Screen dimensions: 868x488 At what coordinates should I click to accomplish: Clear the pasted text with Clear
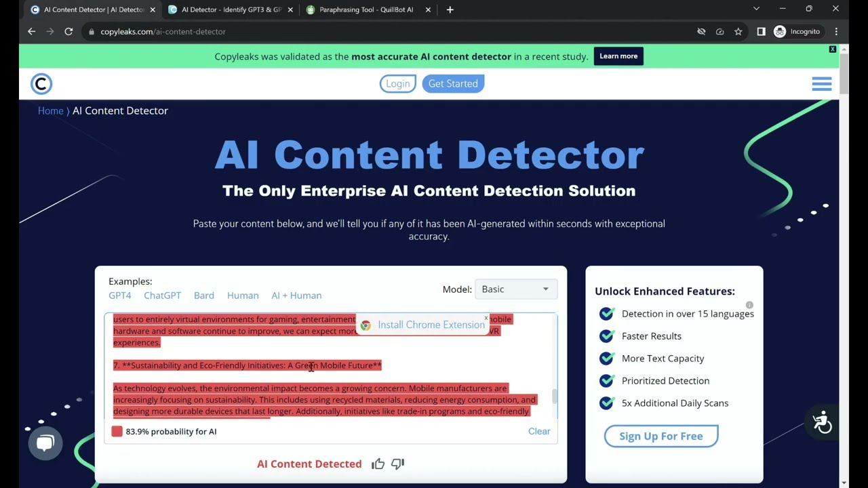pos(539,431)
